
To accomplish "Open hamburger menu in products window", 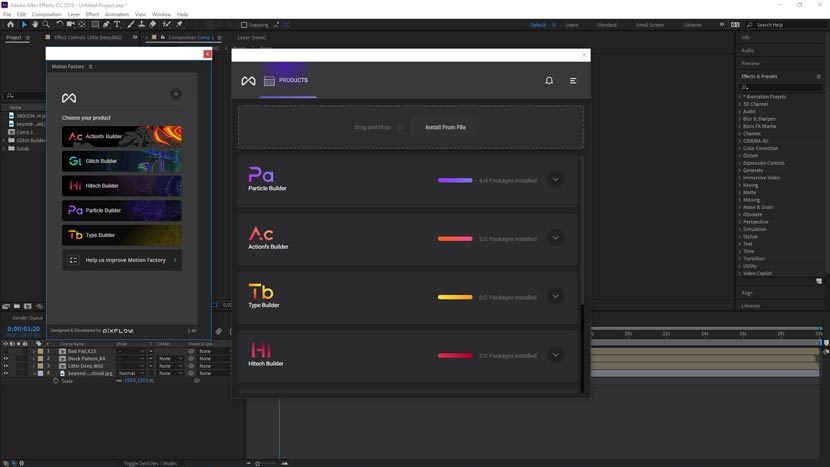I will (x=573, y=80).
